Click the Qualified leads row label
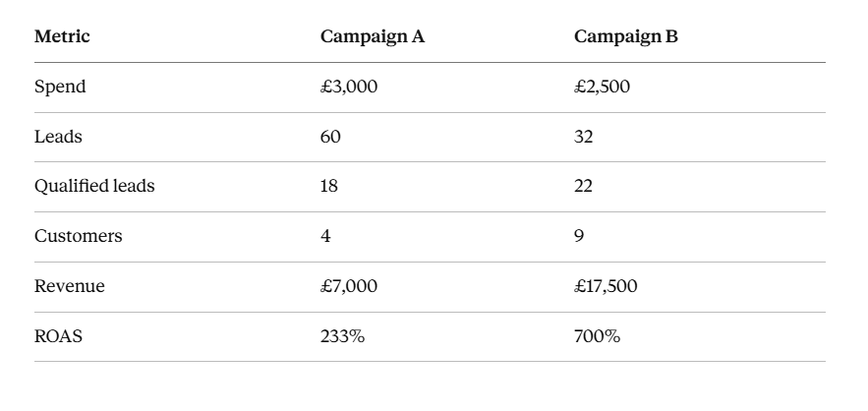The image size is (868, 411). (x=94, y=186)
